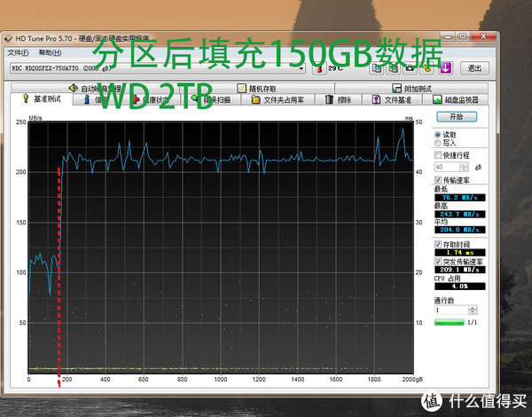Click the blue info icon tab
This screenshot has width=532, height=417.
87,99
